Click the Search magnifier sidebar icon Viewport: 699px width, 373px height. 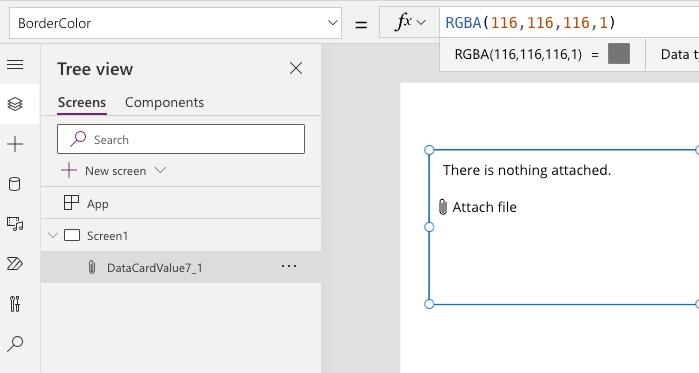(x=15, y=343)
